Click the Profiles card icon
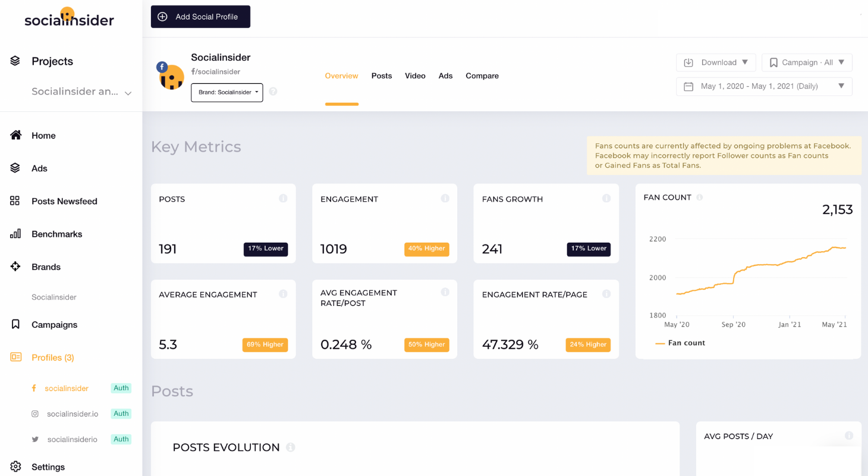 click(x=16, y=357)
